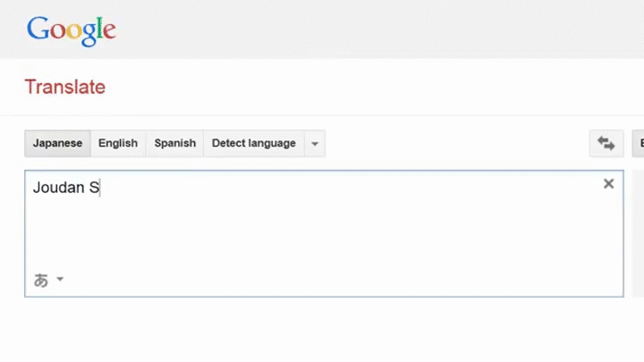Open the red Translate heading link
This screenshot has height=362, width=644.
click(x=64, y=87)
